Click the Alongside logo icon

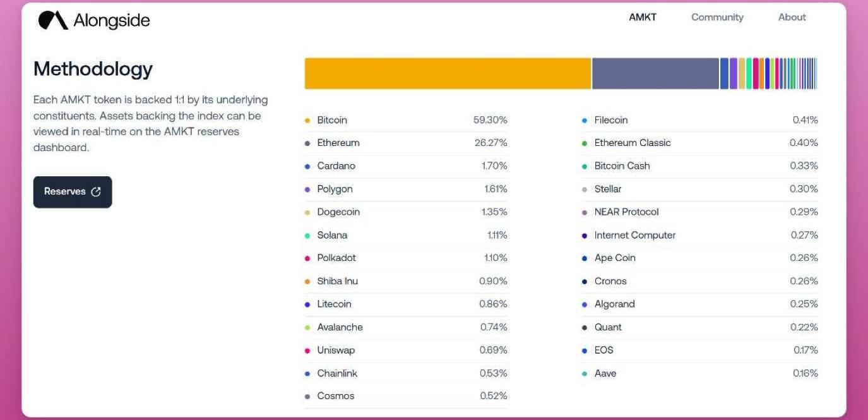(53, 20)
